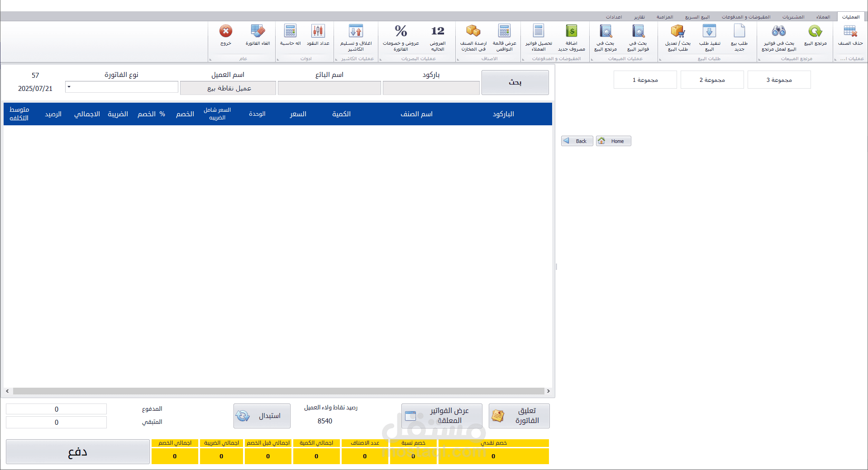Image resolution: width=868 pixels, height=470 pixels.
Task: Click the Exchange (استبدال) button
Action: click(x=262, y=416)
